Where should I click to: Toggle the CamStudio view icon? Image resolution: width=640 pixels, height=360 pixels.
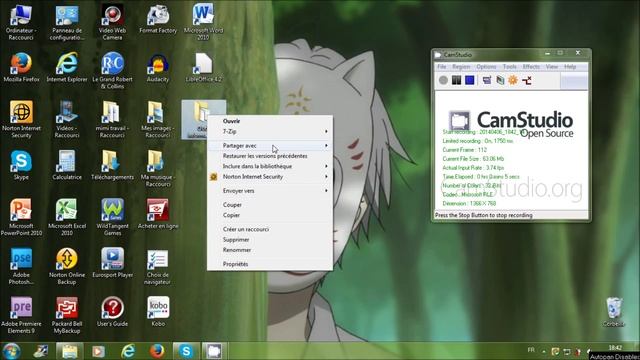(x=487, y=80)
